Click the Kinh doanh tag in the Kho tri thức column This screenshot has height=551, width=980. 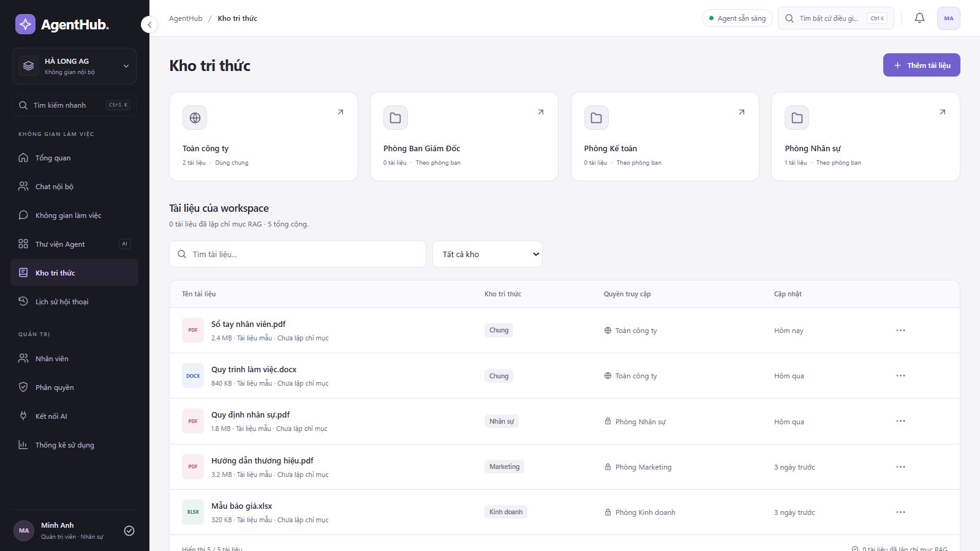click(506, 512)
